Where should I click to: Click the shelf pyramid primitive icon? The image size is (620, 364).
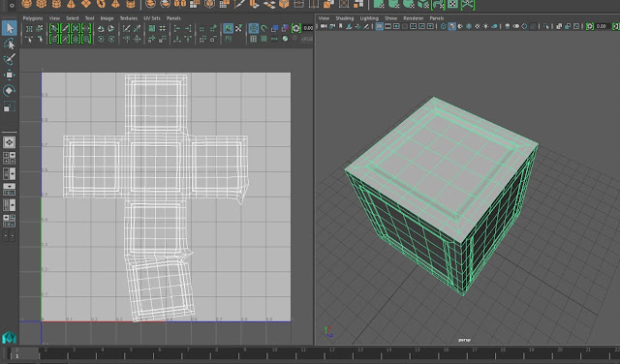click(x=115, y=4)
